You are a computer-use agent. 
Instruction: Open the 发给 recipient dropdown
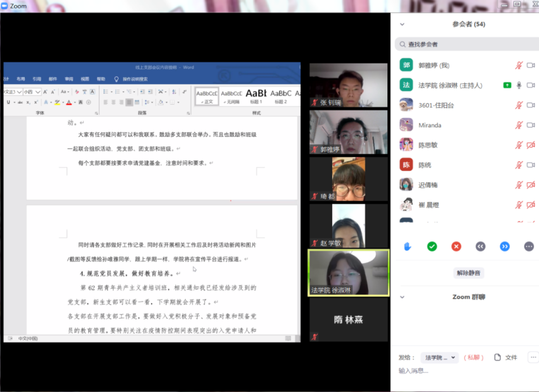[x=440, y=358]
